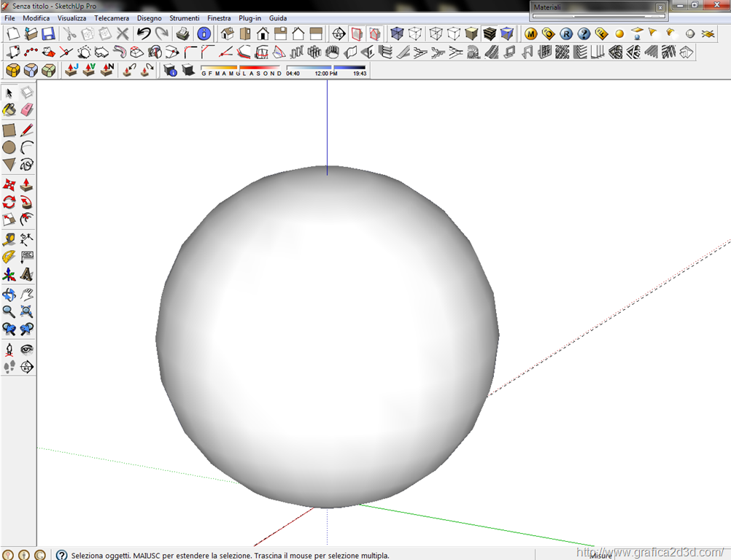Choose the Rectangle drawing tool

tap(9, 131)
